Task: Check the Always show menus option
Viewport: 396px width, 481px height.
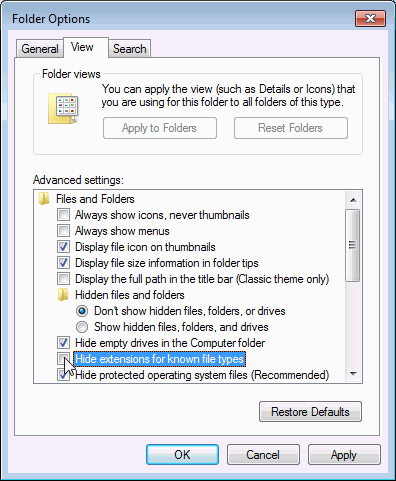Action: coord(63,231)
